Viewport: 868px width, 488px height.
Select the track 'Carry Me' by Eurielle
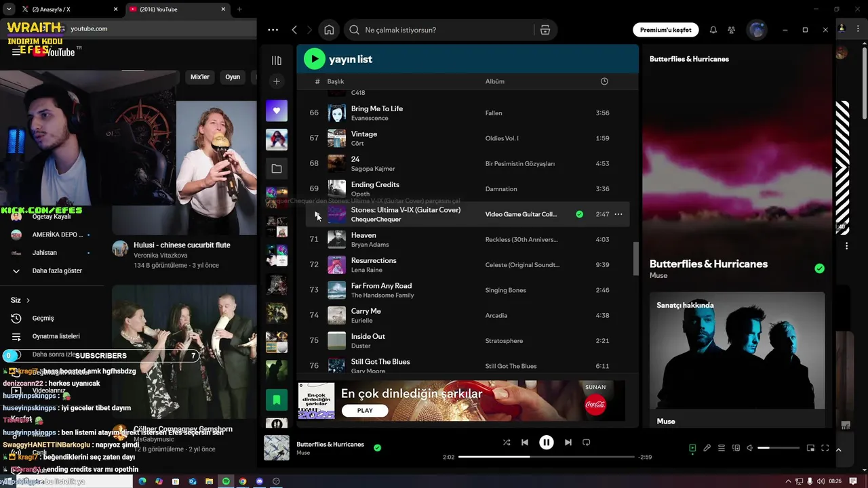coord(366,311)
